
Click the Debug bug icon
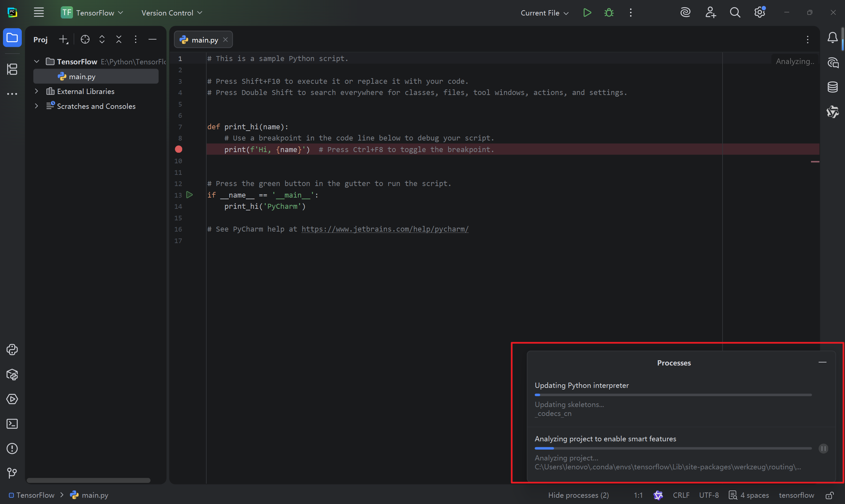tap(609, 13)
